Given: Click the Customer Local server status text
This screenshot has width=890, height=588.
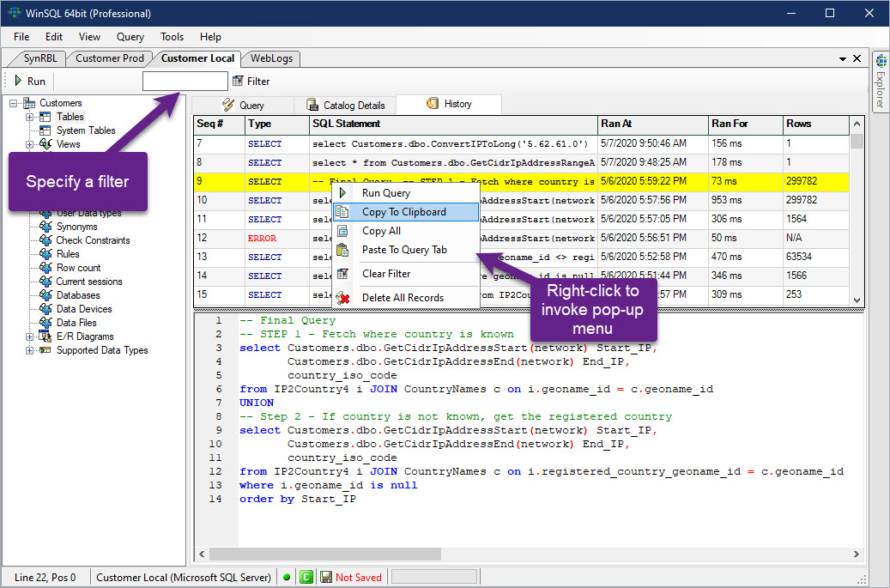Looking at the screenshot, I should [184, 577].
